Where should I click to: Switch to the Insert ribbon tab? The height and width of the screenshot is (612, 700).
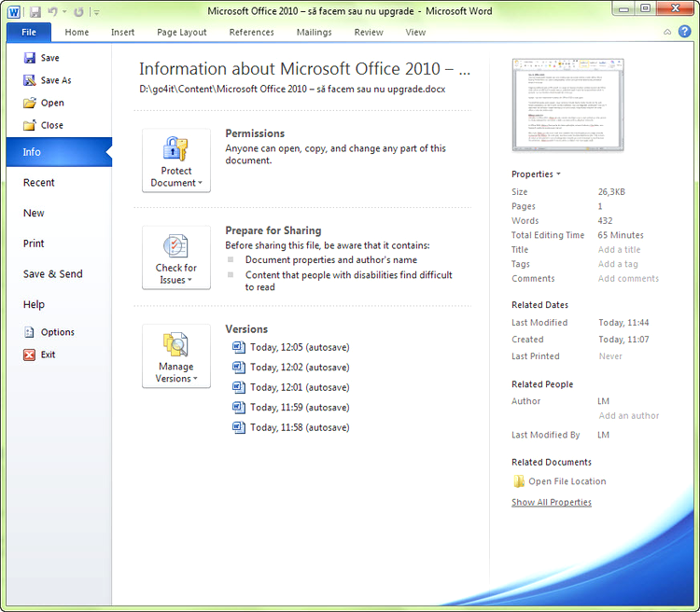click(x=123, y=32)
